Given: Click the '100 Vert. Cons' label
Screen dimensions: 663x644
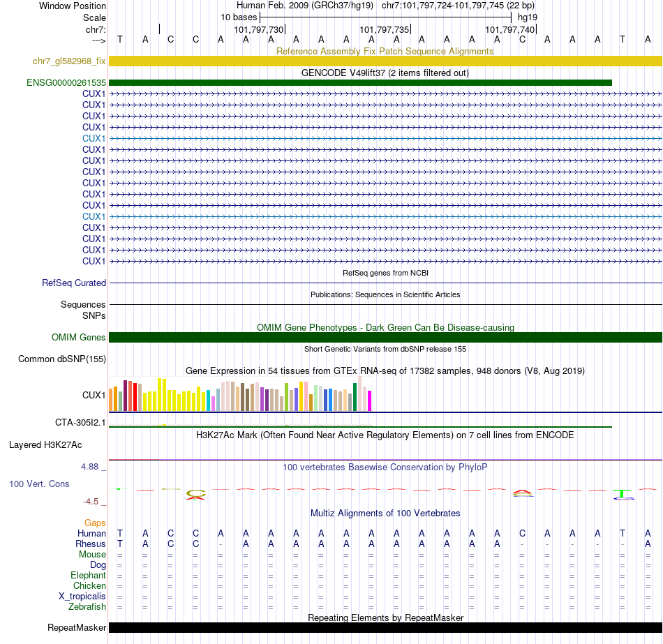Looking at the screenshot, I should 39,484.
